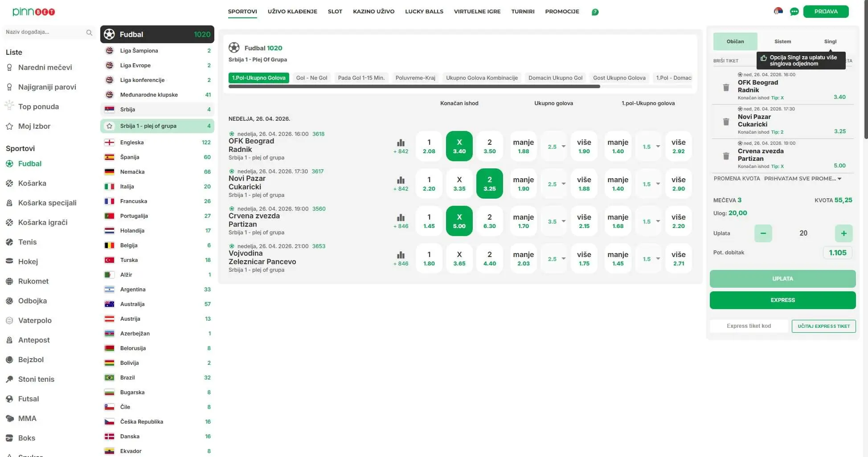The width and height of the screenshot is (868, 457).
Task: Click the Express button
Action: [782, 300]
